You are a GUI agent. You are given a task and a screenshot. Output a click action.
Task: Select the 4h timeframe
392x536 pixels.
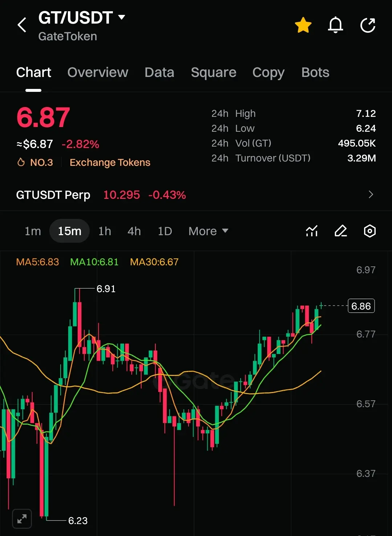134,231
